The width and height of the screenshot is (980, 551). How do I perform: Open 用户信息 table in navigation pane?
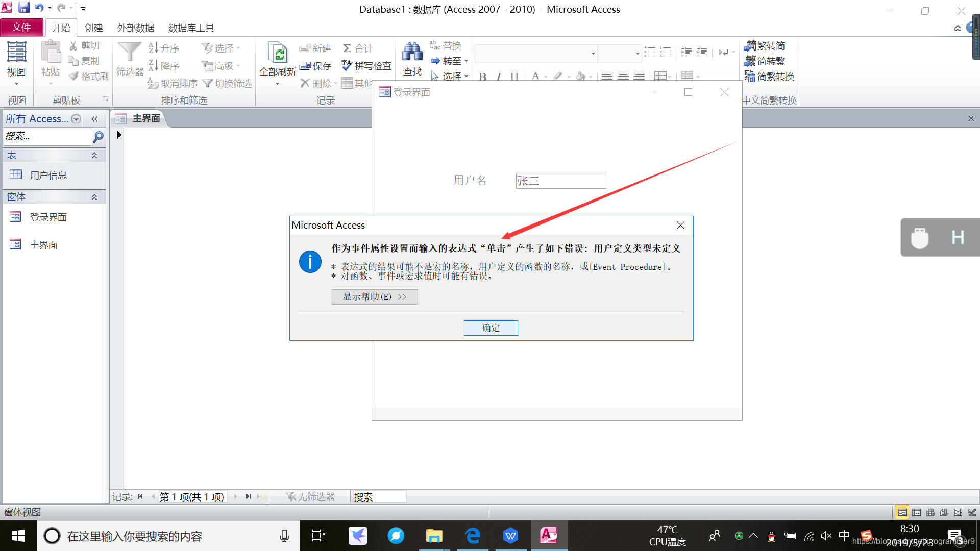(x=54, y=175)
